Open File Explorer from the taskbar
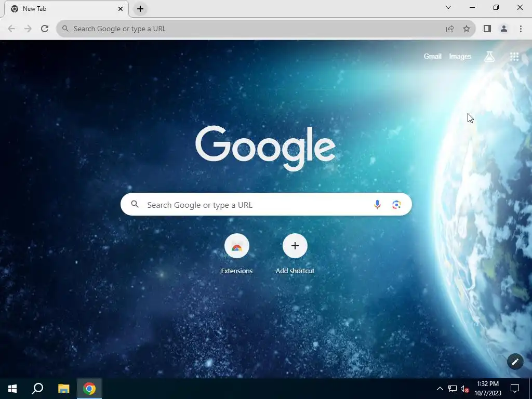Screen dimensions: 532x399 click(63, 389)
